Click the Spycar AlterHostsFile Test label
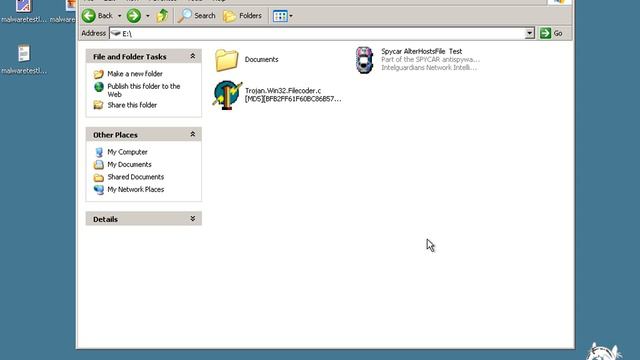 coord(421,51)
